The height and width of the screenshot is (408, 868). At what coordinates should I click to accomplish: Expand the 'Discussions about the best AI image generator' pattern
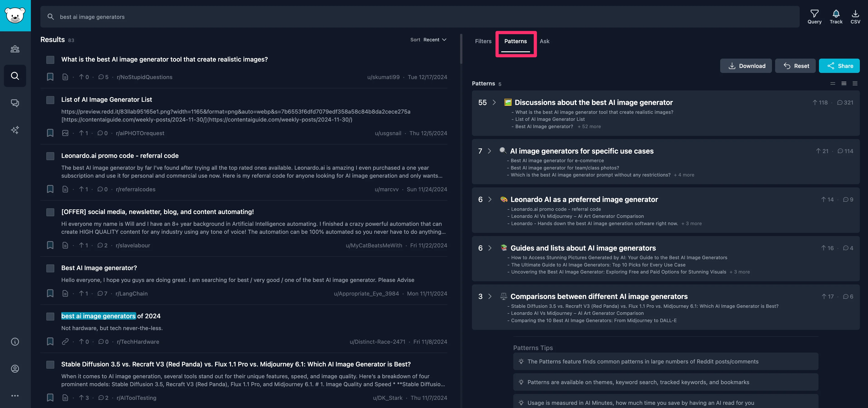[x=494, y=102]
